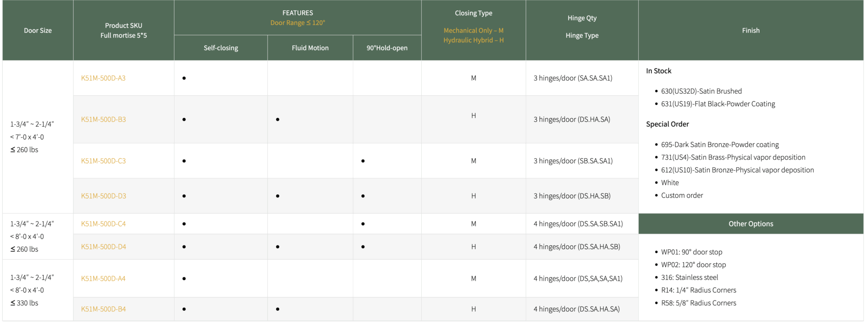Viewport: 868px width, 324px height.
Task: Click the Custom order entry
Action: pyautogui.click(x=682, y=195)
